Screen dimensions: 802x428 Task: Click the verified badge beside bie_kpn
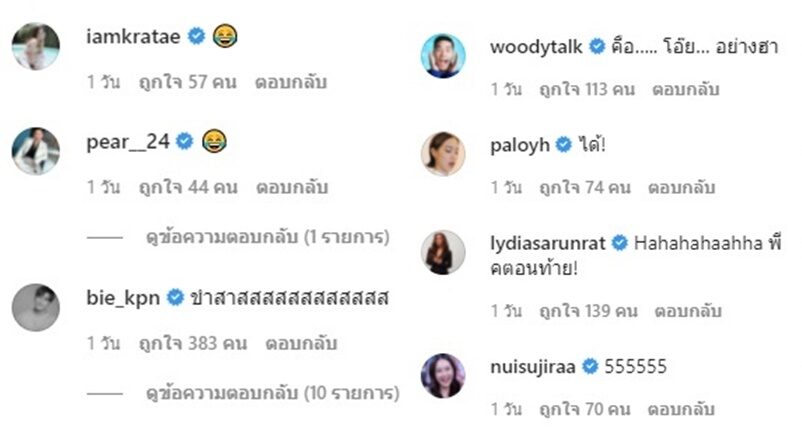[x=175, y=297]
